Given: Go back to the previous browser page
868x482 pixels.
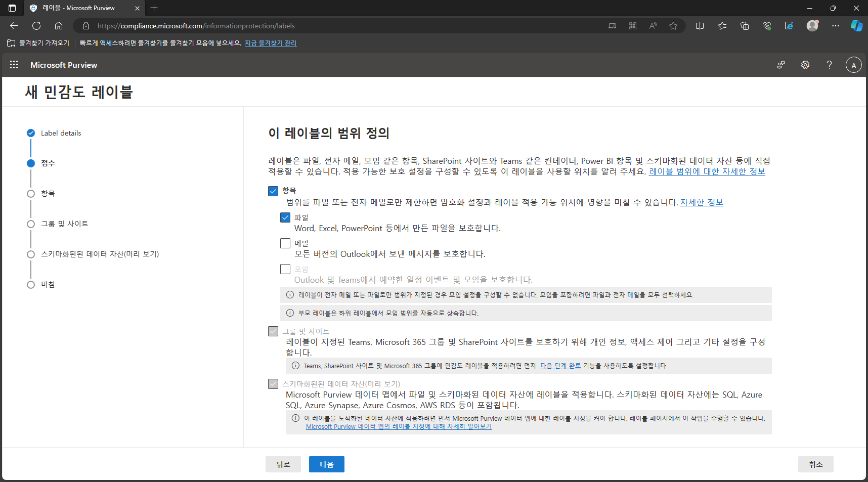Looking at the screenshot, I should [14, 26].
